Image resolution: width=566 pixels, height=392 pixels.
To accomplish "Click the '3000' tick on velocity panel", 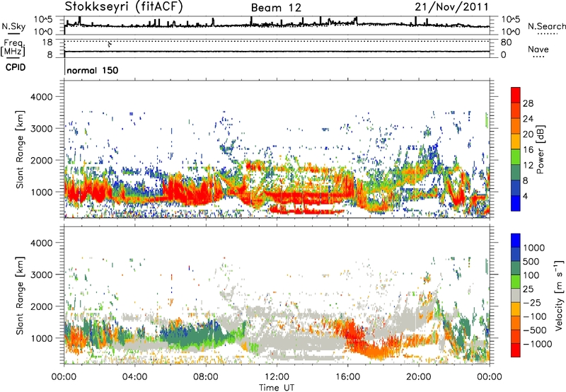I will pos(41,275).
